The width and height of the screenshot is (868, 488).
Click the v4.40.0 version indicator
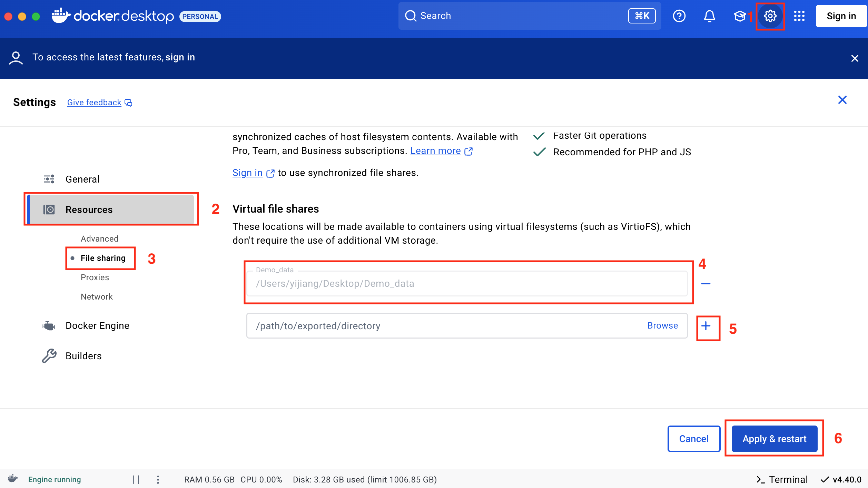pyautogui.click(x=841, y=479)
